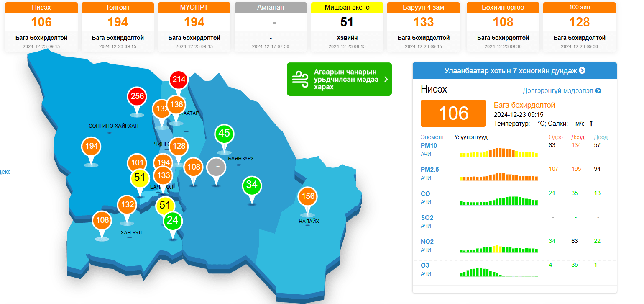Click the PM2.5 element label
The width and height of the screenshot is (644, 304).
tap(429, 170)
